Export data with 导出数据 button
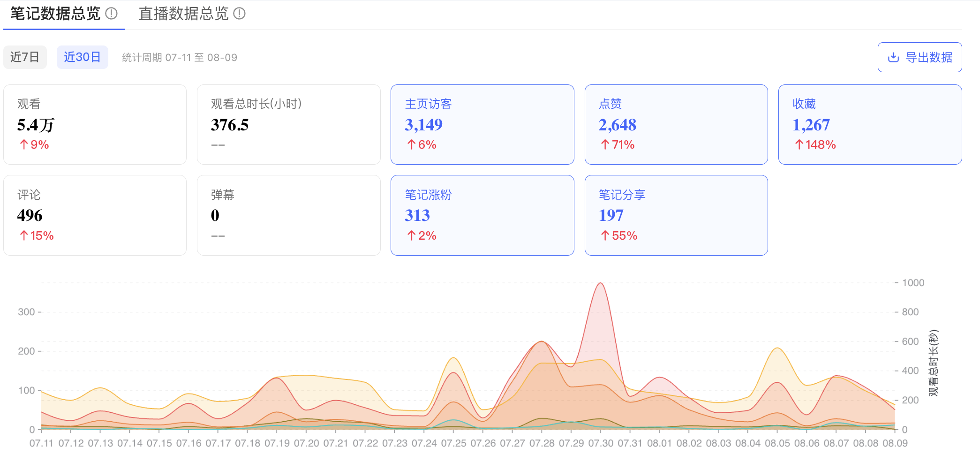980x470 pixels. pyautogui.click(x=920, y=57)
